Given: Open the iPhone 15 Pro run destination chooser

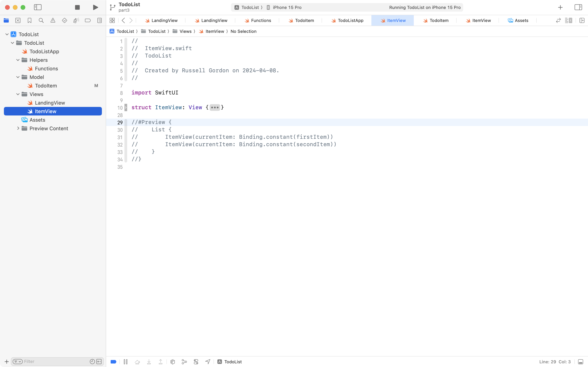Looking at the screenshot, I should (x=287, y=7).
